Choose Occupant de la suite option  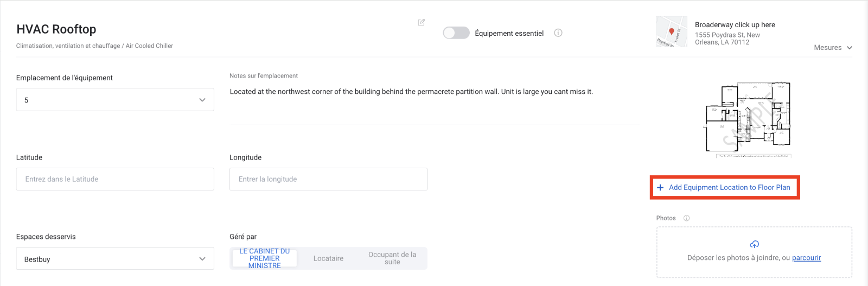tap(392, 258)
